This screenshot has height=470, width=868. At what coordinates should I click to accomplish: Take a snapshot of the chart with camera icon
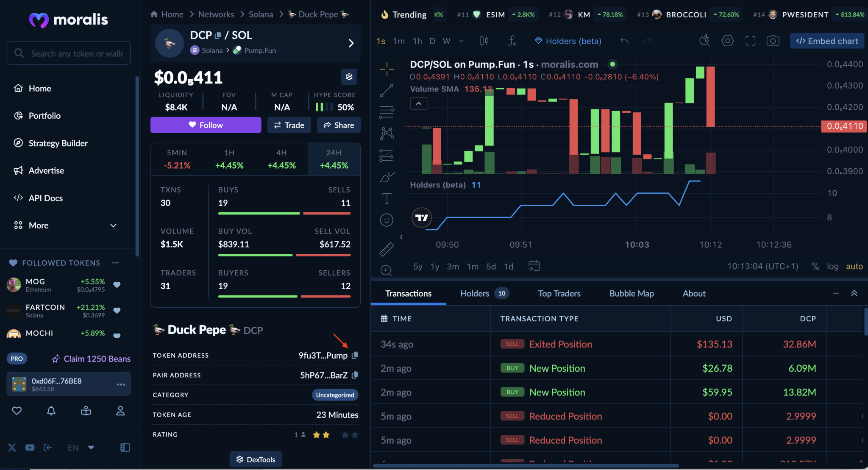pyautogui.click(x=773, y=41)
